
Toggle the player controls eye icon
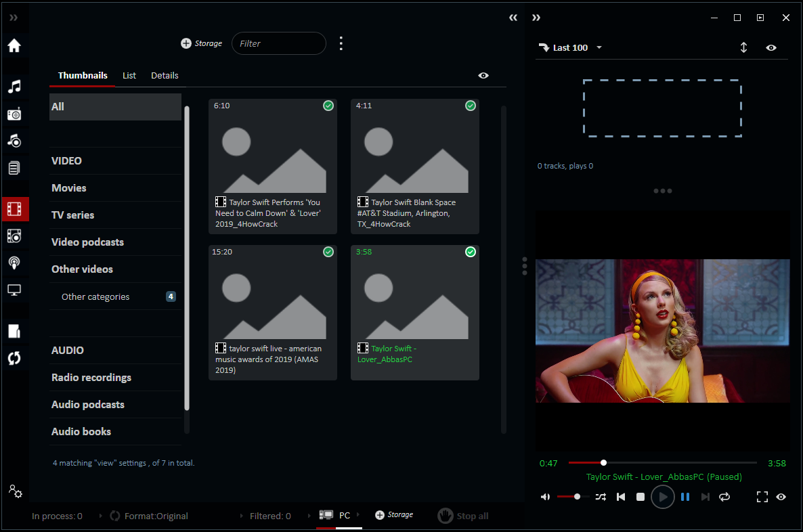click(781, 497)
